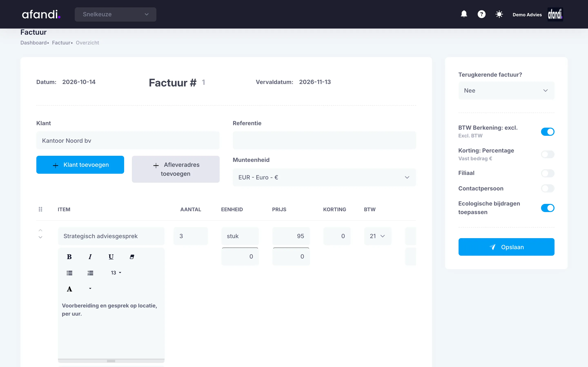Open the Munteenheid EUR currency dropdown
Viewport: 588px width, 367px height.
click(324, 177)
